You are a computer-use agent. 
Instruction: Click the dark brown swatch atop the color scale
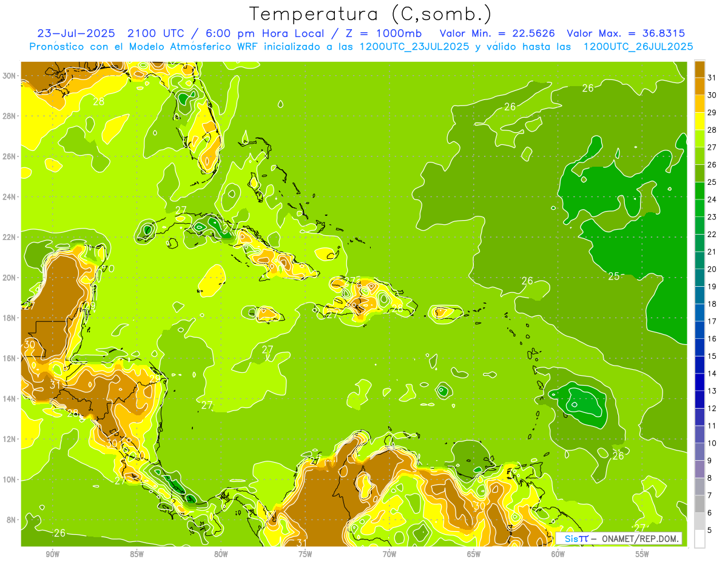tap(699, 69)
